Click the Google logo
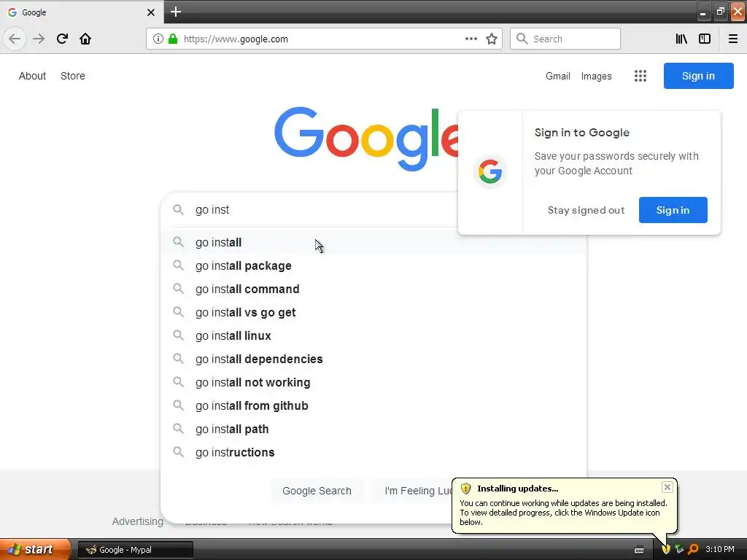 click(366, 138)
